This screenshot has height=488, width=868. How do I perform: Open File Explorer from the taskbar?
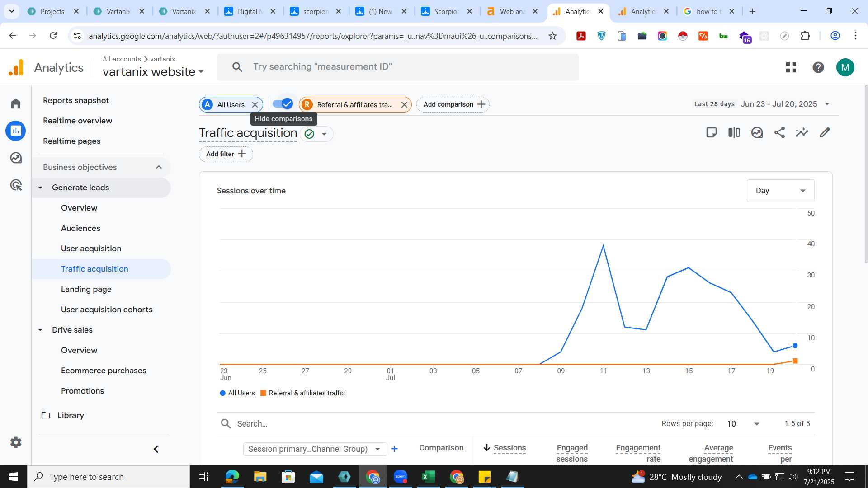tap(260, 477)
